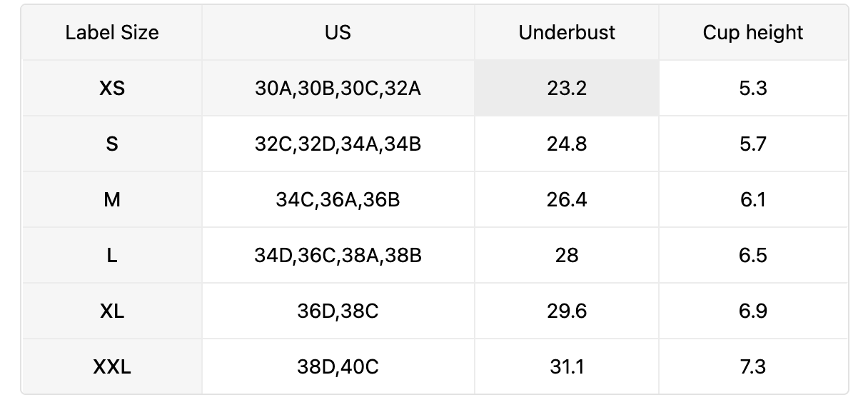Screen dimensions: 868x400
Task: Click the Underbust column header
Action: pos(567,33)
